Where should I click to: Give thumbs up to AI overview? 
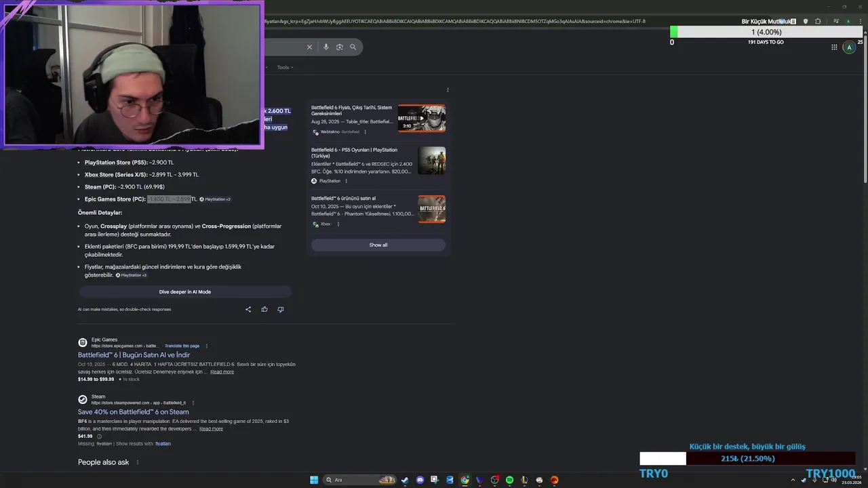pyautogui.click(x=264, y=309)
